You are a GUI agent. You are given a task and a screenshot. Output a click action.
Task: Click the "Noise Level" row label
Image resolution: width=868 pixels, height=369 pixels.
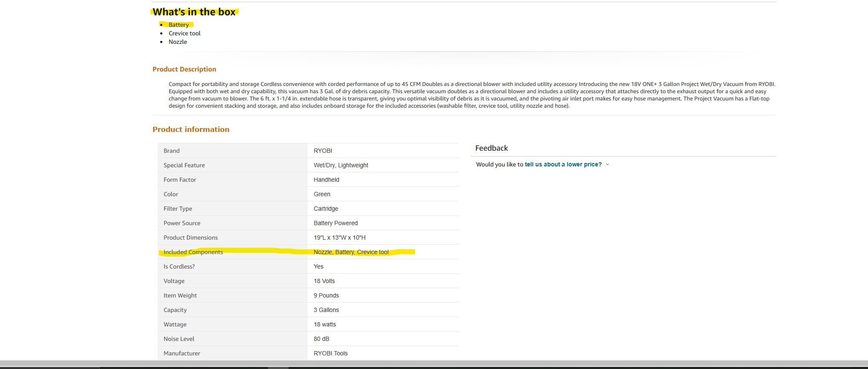click(179, 339)
